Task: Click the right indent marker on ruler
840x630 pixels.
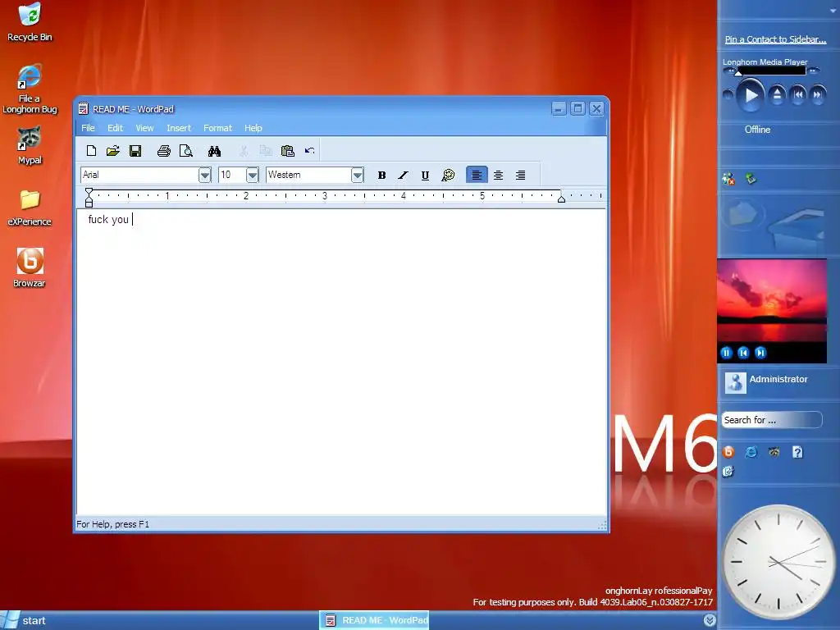Action: [561, 199]
